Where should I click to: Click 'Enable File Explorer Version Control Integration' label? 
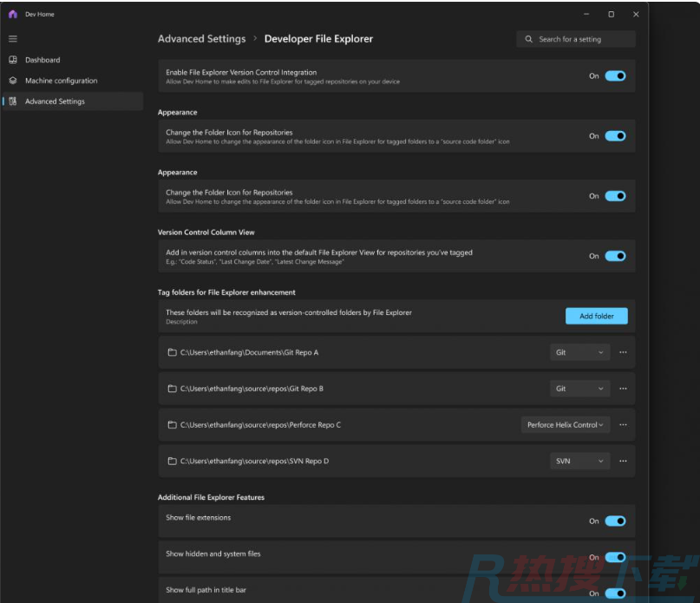coord(241,72)
